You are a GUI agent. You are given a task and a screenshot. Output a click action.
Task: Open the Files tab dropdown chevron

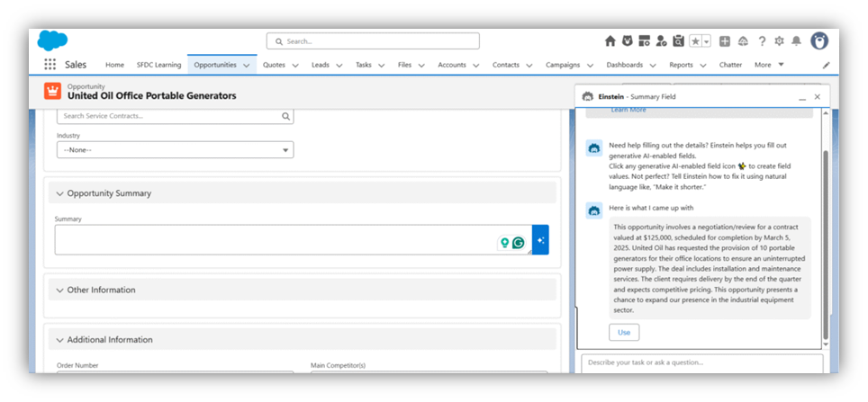coord(421,66)
